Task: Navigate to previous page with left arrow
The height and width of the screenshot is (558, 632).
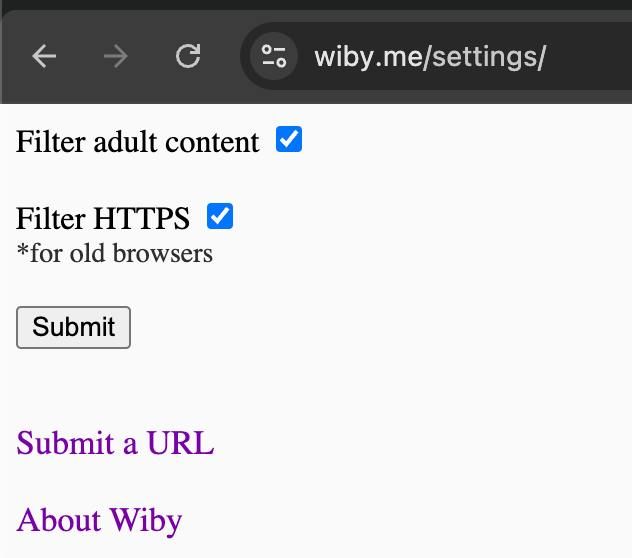Action: point(44,56)
